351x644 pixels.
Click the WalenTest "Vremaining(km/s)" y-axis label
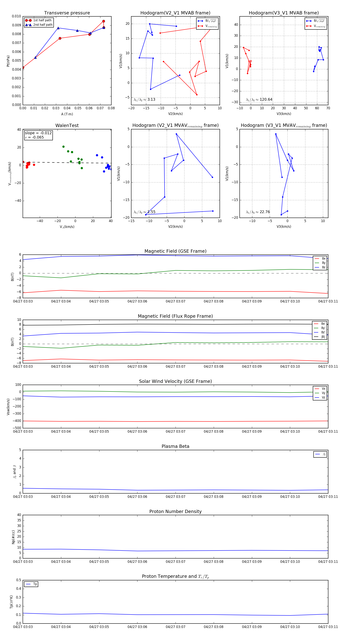pos(10,173)
